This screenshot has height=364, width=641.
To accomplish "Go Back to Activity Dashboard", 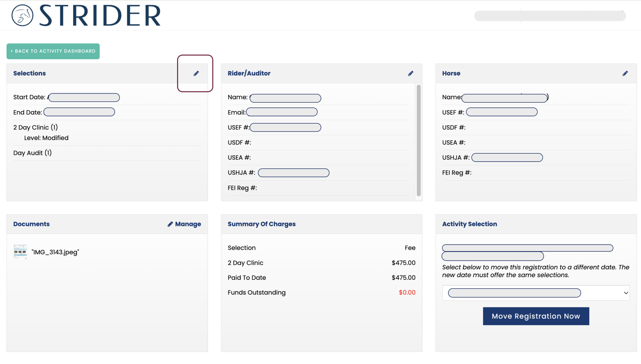I will (53, 51).
